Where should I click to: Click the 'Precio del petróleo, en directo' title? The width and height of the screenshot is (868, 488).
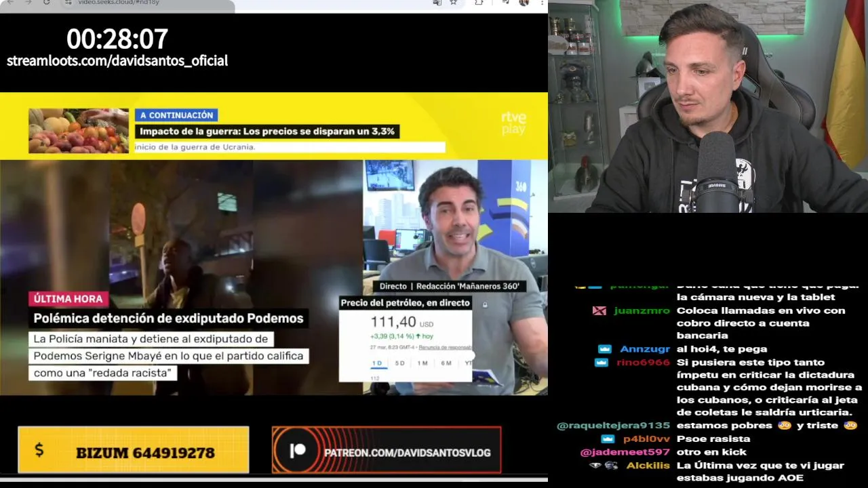(406, 303)
